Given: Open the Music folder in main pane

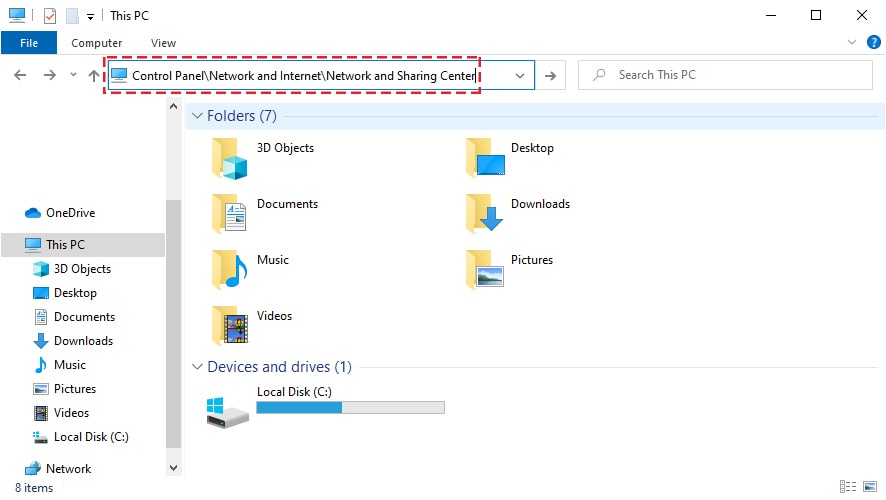Looking at the screenshot, I should coord(229,270).
